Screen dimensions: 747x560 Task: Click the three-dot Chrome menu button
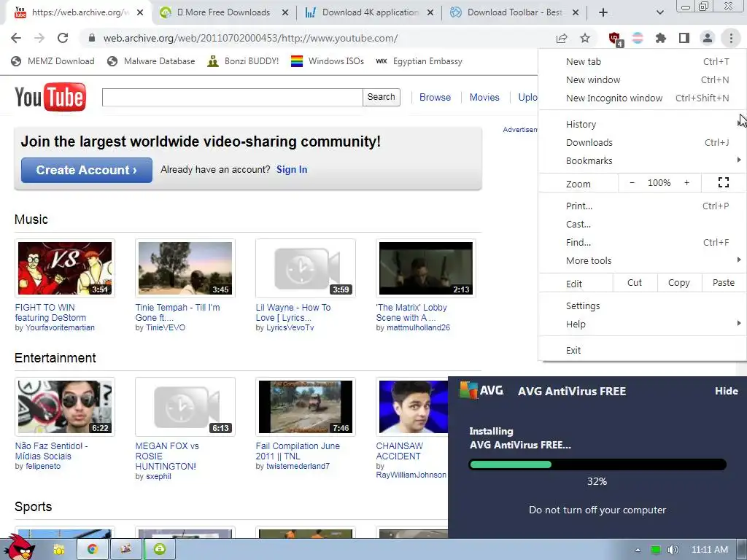pyautogui.click(x=731, y=38)
